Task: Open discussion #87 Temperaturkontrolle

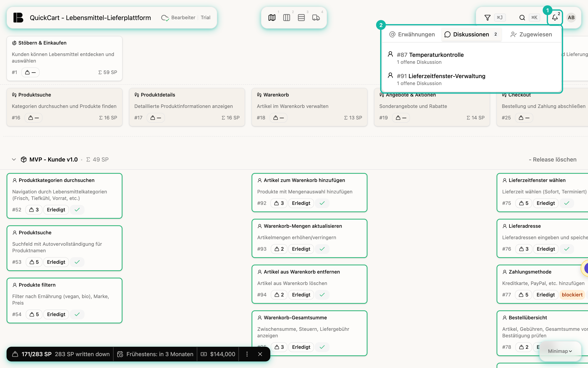Action: (x=471, y=58)
